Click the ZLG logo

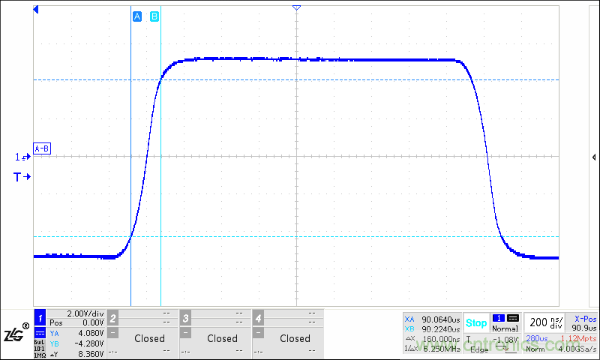(16, 334)
